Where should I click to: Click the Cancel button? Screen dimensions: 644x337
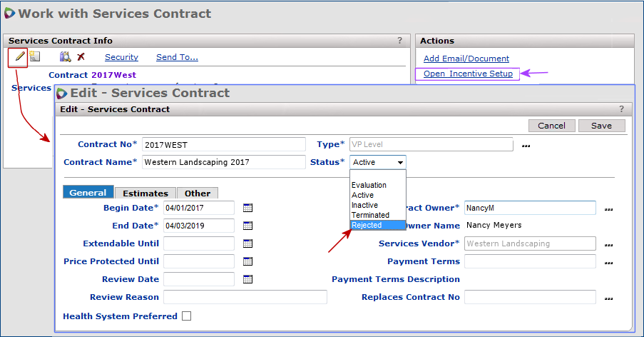pyautogui.click(x=551, y=126)
